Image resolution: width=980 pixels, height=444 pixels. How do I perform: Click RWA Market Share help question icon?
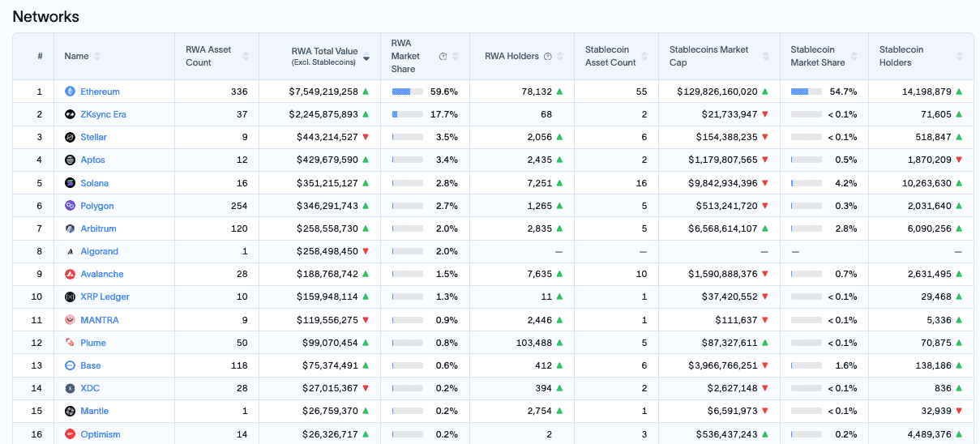coord(443,56)
